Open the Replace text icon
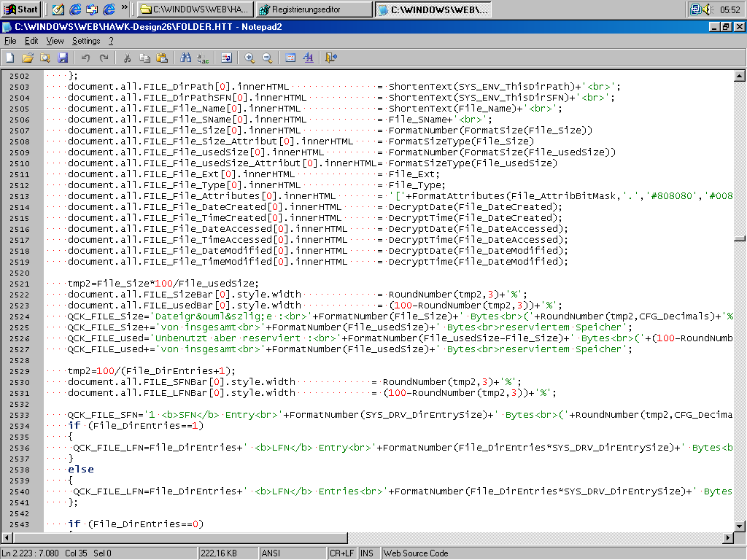The image size is (747, 560). pos(204,58)
